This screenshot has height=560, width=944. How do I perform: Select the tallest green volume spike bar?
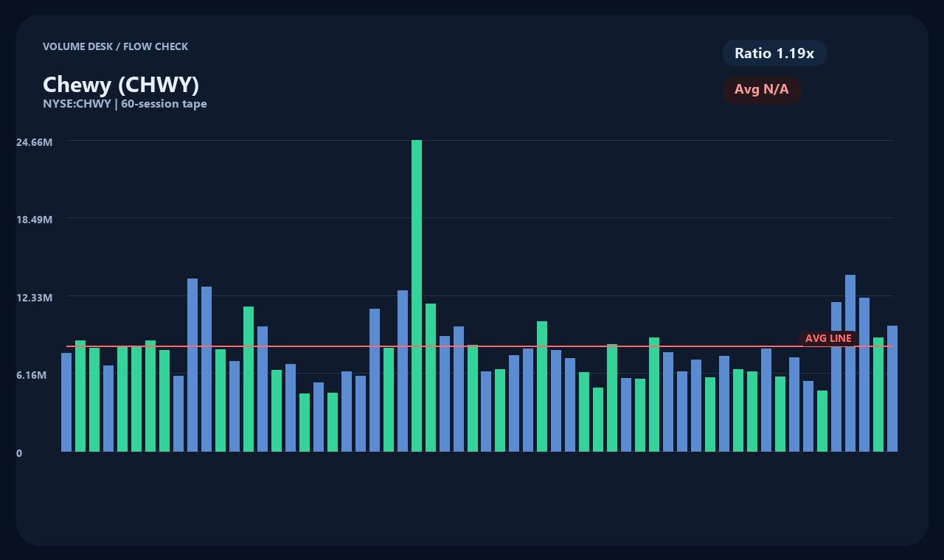tap(417, 295)
